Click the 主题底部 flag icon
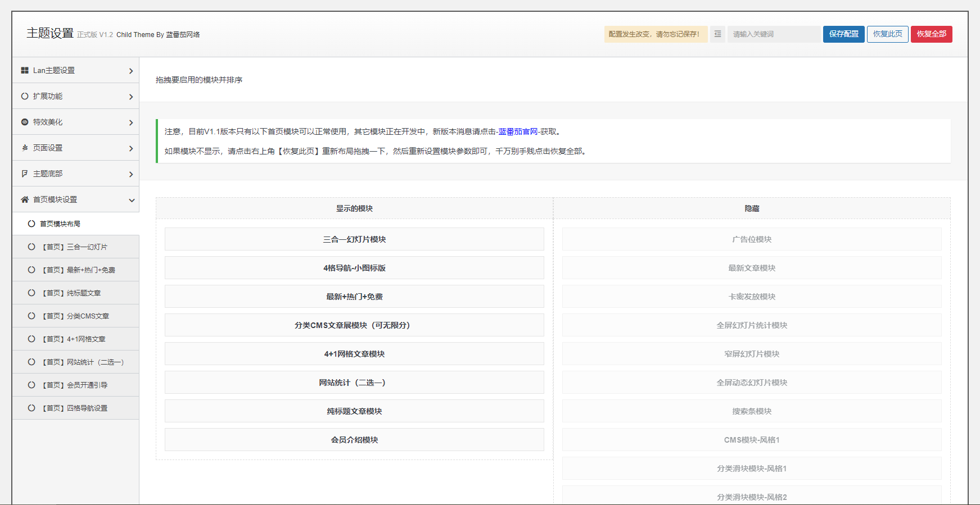 (25, 174)
